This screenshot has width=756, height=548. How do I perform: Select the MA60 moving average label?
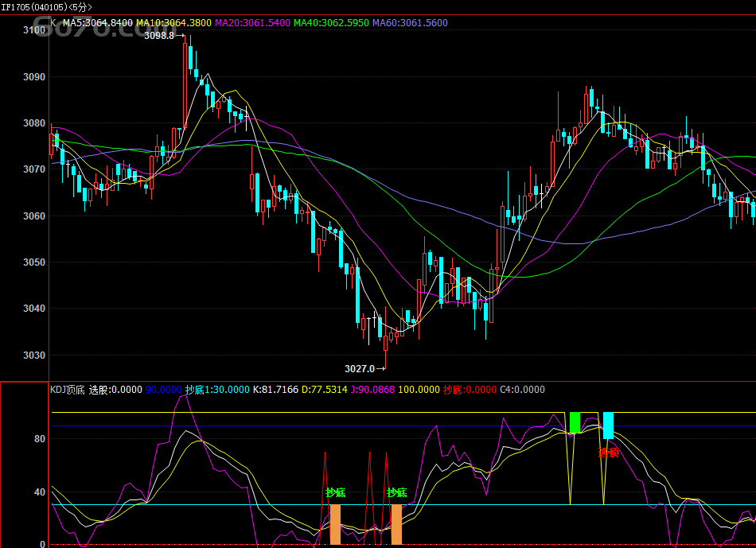coord(410,23)
